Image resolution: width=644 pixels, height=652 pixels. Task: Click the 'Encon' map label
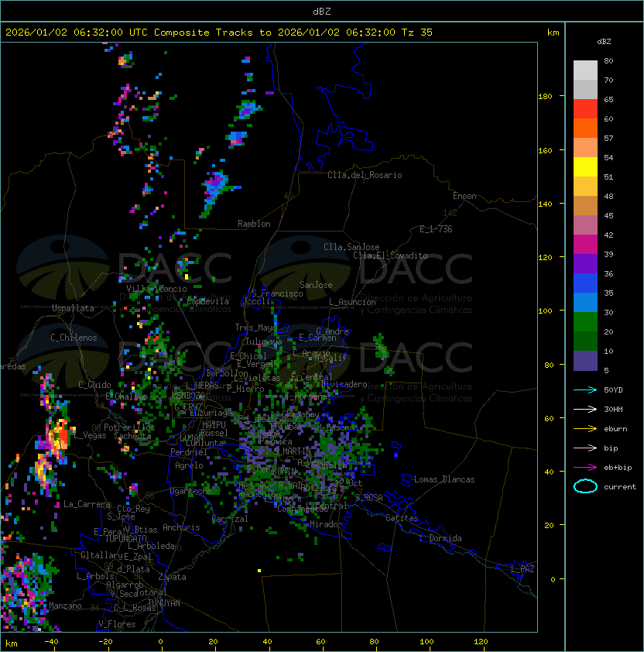pyautogui.click(x=464, y=196)
